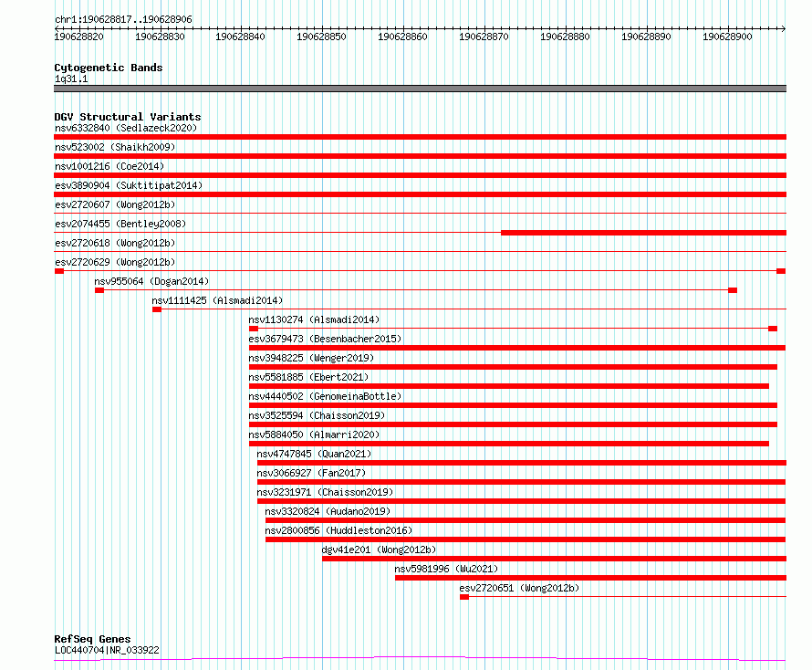Open variant nsv1111425 (Alsmadi2014)

[x=217, y=300]
